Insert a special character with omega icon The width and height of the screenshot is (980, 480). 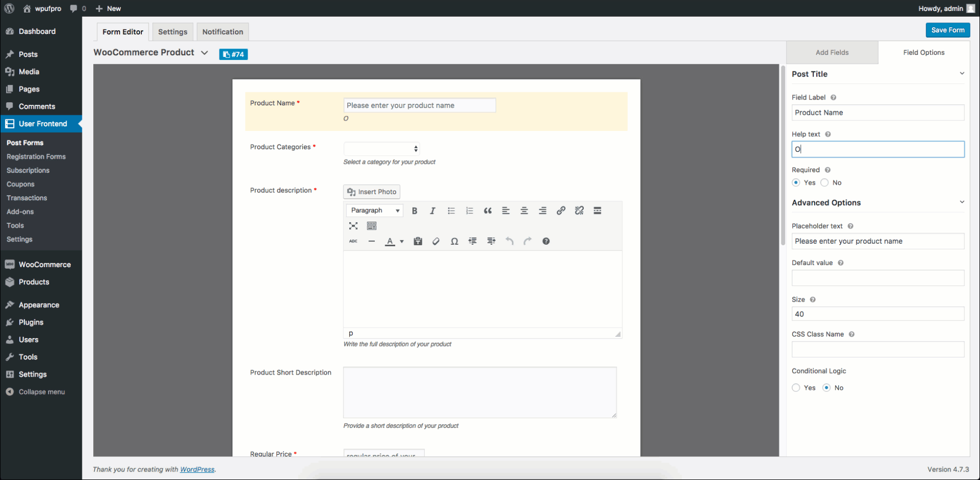455,241
